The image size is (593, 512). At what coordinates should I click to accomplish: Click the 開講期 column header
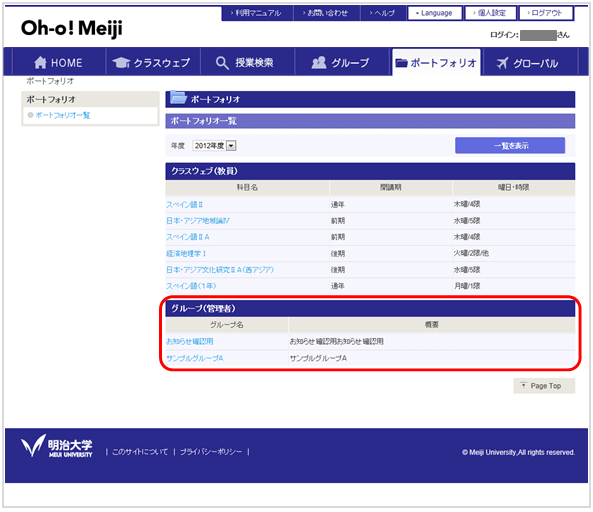(391, 187)
